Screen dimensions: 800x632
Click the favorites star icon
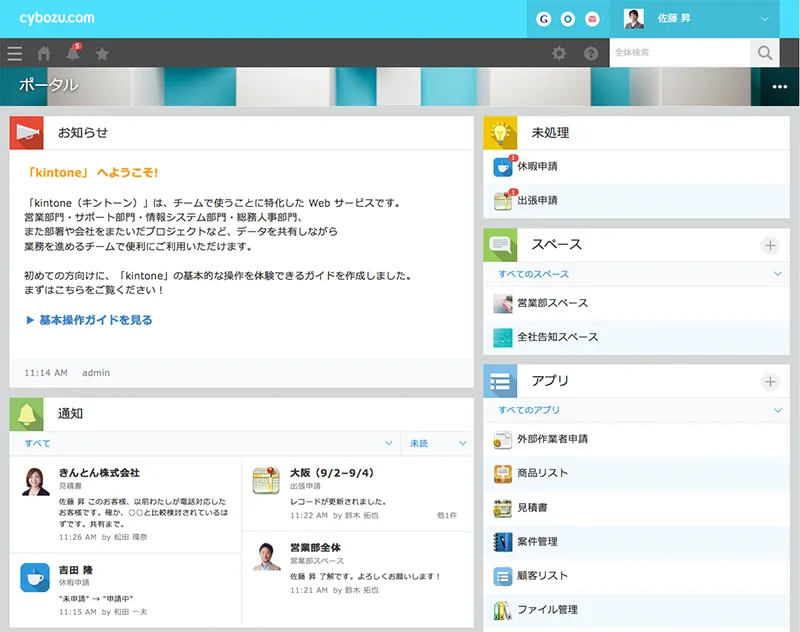coord(103,54)
